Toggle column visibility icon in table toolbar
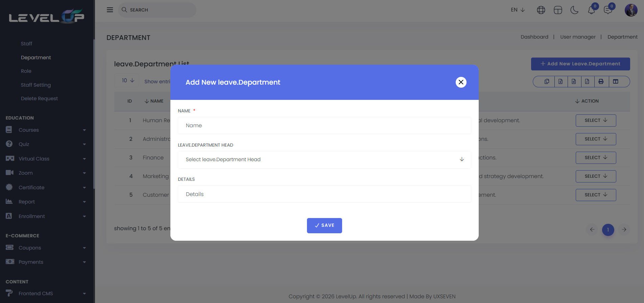Screen dimensions: 644x303 (616, 82)
